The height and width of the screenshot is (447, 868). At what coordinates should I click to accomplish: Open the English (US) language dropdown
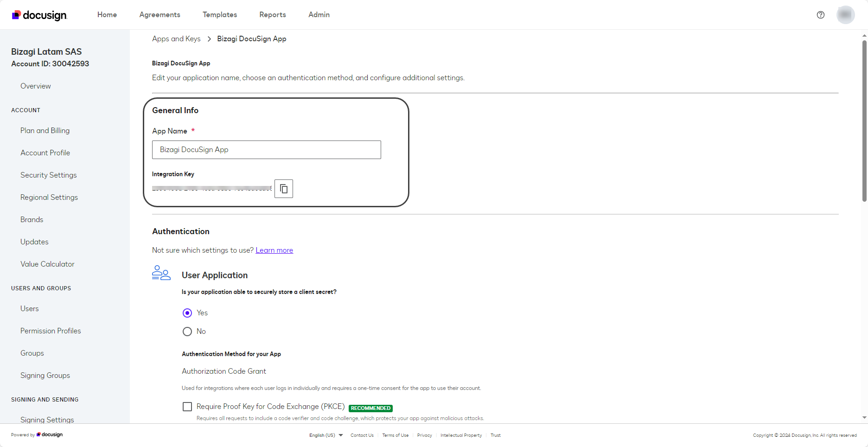click(326, 435)
